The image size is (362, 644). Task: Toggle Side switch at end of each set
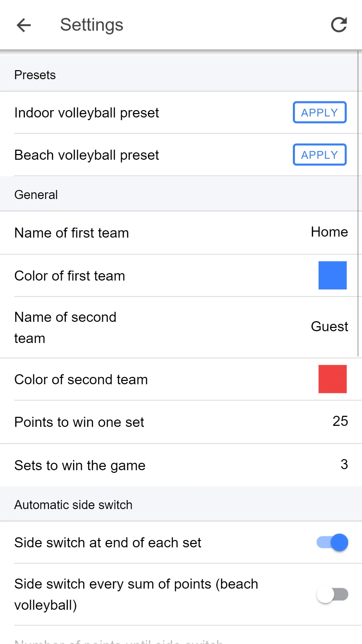coord(332,542)
